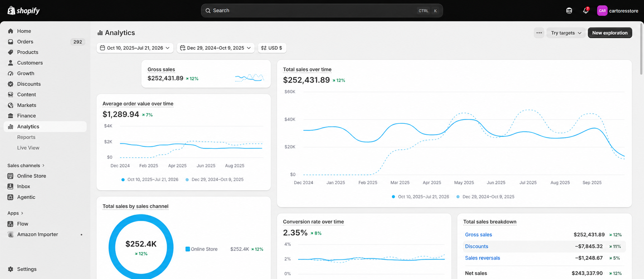The image size is (644, 279).
Task: Click the Finance bank icon
Action: coord(10,116)
